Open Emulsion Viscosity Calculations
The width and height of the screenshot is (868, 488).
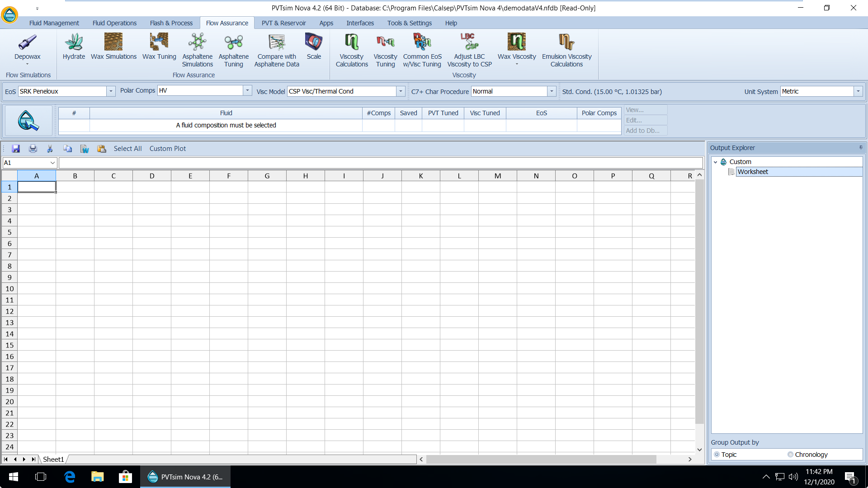[x=567, y=50]
